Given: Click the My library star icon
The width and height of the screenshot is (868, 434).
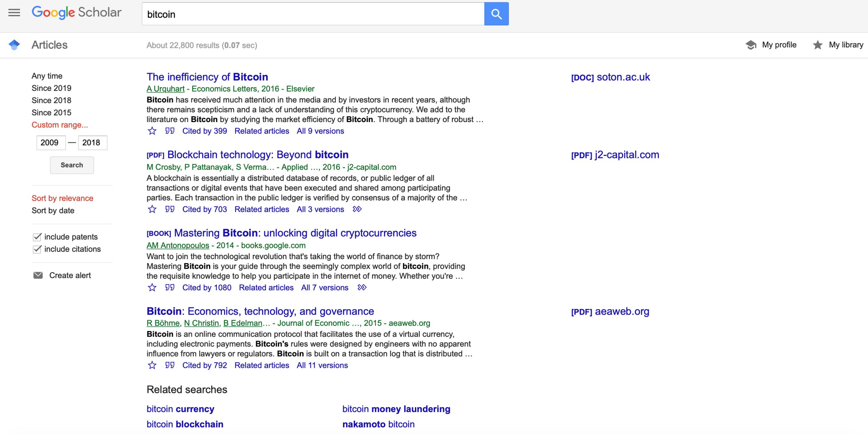Looking at the screenshot, I should pos(817,45).
